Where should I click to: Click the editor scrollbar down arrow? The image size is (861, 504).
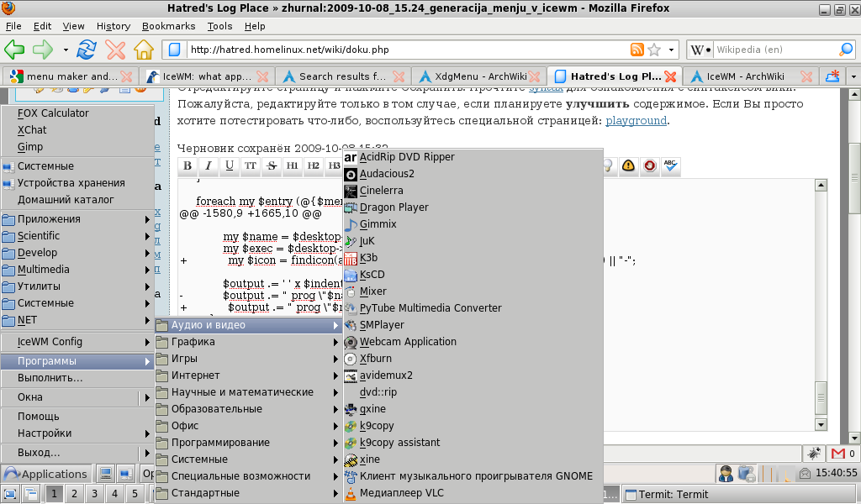[x=821, y=424]
